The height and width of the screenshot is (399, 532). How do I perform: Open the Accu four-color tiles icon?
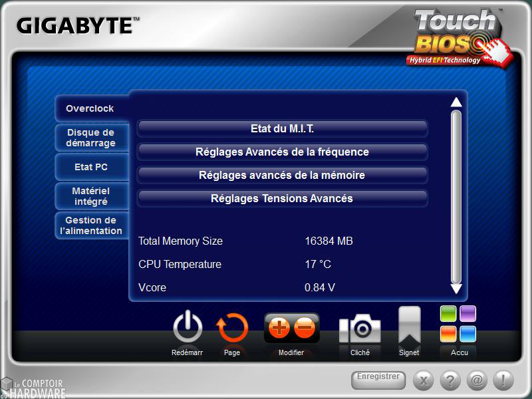coord(458,324)
